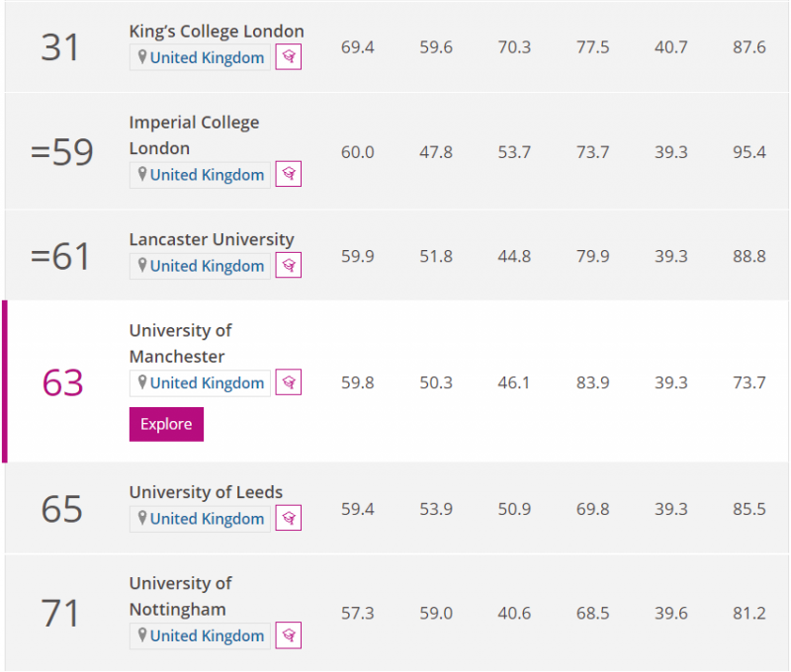Open Lancaster University page
Screen dimensions: 791x672
tap(212, 239)
